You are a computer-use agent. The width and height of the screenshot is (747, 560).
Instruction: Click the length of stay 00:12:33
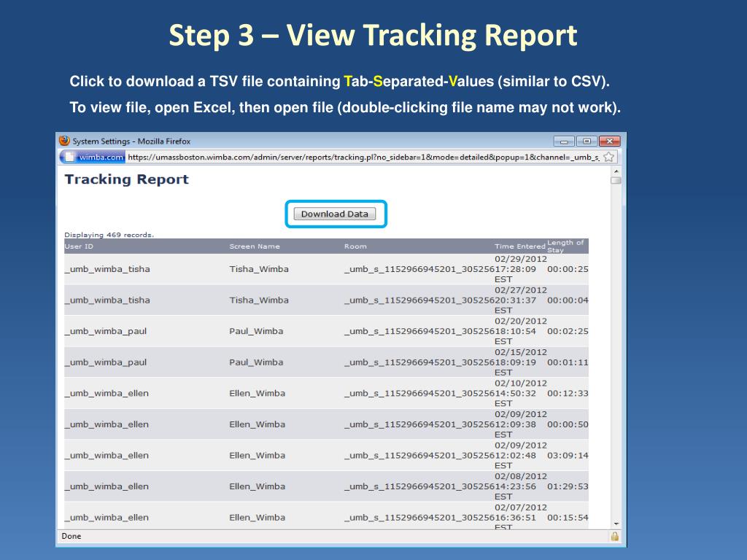(x=568, y=393)
